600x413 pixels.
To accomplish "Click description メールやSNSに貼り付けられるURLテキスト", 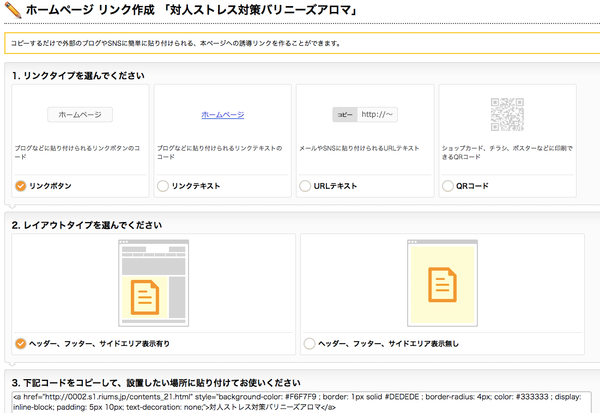I will click(359, 148).
